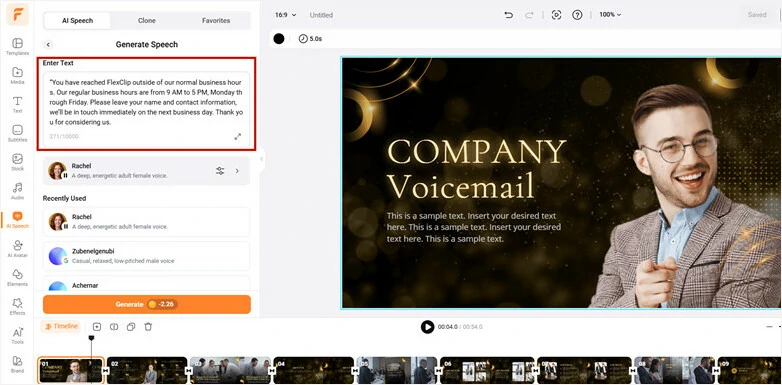Split the scene with the split icon

(x=114, y=327)
